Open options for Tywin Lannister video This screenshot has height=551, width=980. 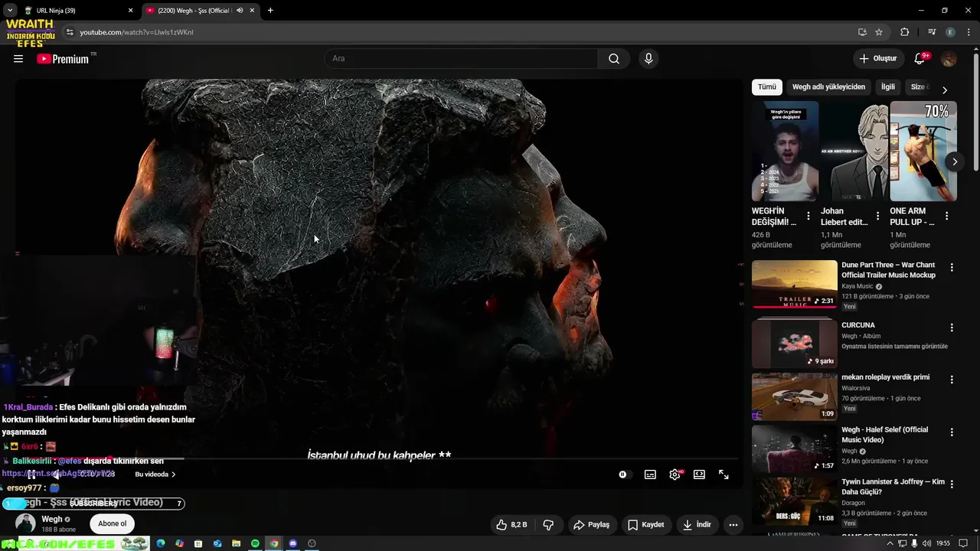click(x=952, y=484)
